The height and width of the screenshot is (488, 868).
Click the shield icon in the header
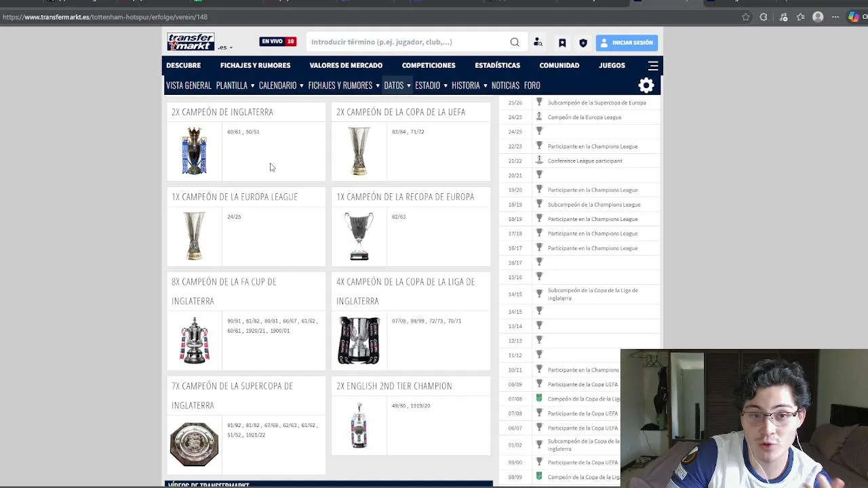coord(583,43)
